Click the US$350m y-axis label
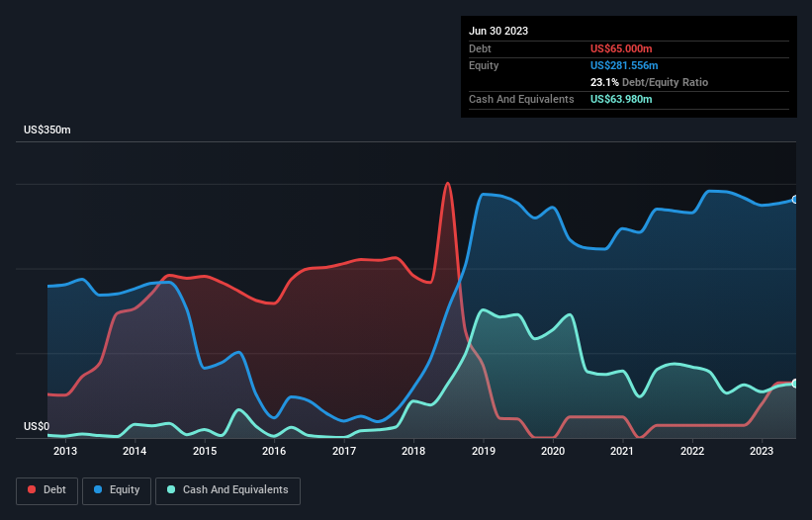The height and width of the screenshot is (520, 812). 47,130
